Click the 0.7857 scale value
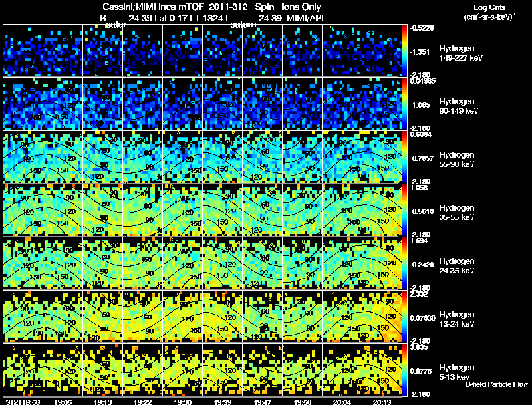 [x=423, y=158]
